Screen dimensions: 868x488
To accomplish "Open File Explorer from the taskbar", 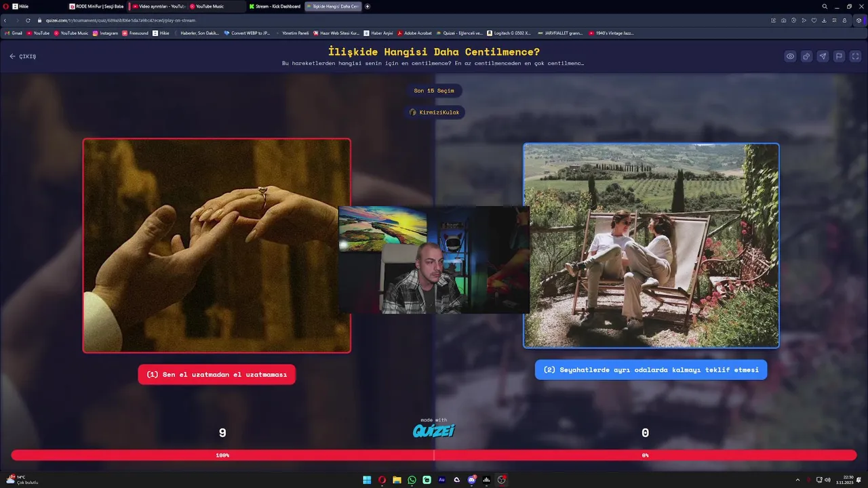I will tap(397, 480).
